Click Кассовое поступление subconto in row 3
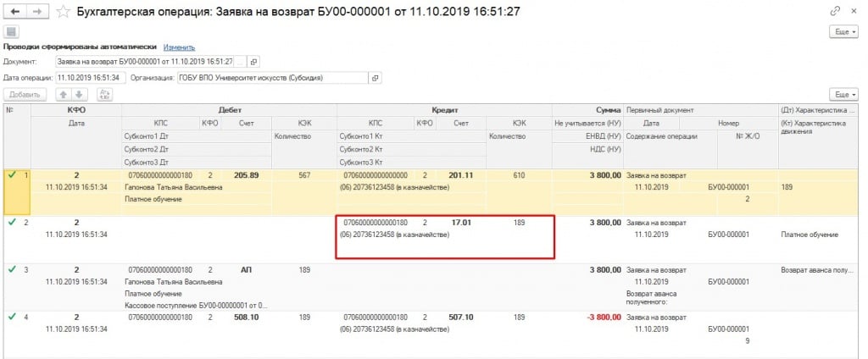The image size is (868, 359). [x=197, y=305]
